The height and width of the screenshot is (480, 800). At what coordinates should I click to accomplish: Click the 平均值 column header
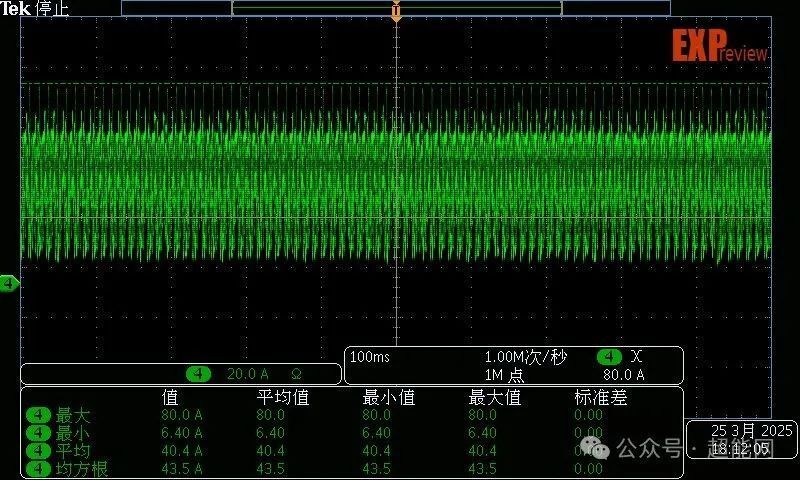click(x=283, y=397)
